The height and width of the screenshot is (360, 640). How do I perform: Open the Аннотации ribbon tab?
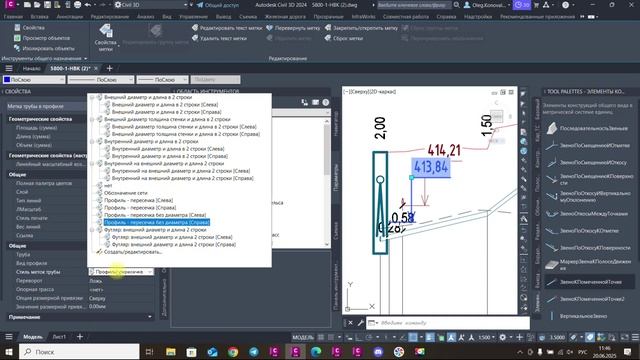coord(70,17)
